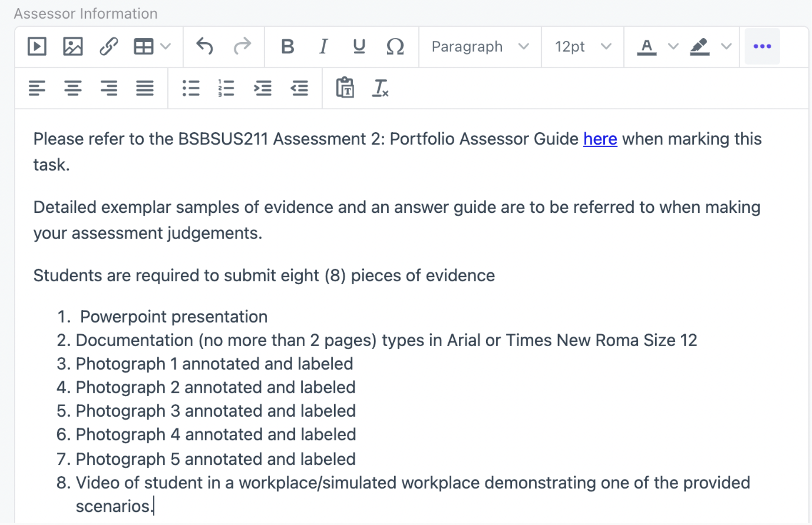
Task: Toggle underline formatting
Action: (x=359, y=47)
